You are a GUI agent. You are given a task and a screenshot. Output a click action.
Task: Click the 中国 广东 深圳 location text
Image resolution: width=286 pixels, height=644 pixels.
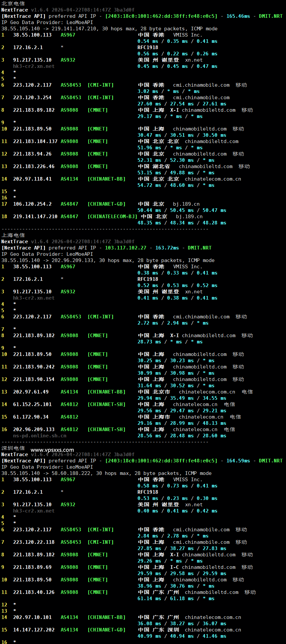click(158, 630)
